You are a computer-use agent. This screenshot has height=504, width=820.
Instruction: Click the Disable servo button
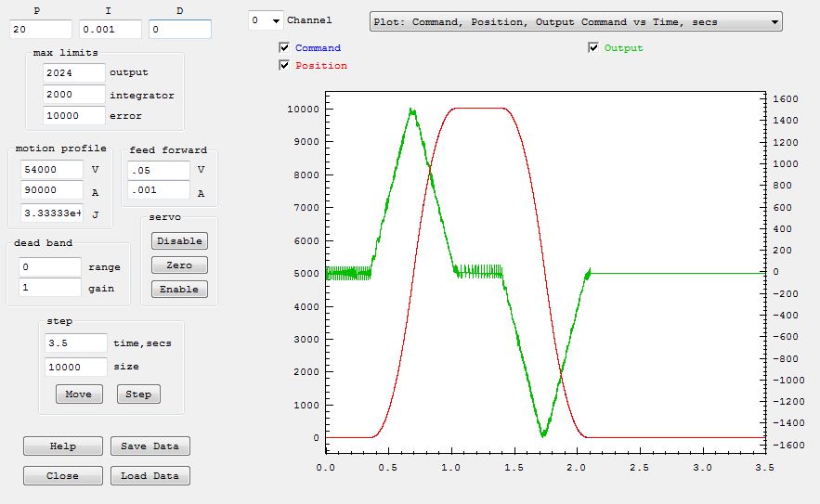point(179,240)
